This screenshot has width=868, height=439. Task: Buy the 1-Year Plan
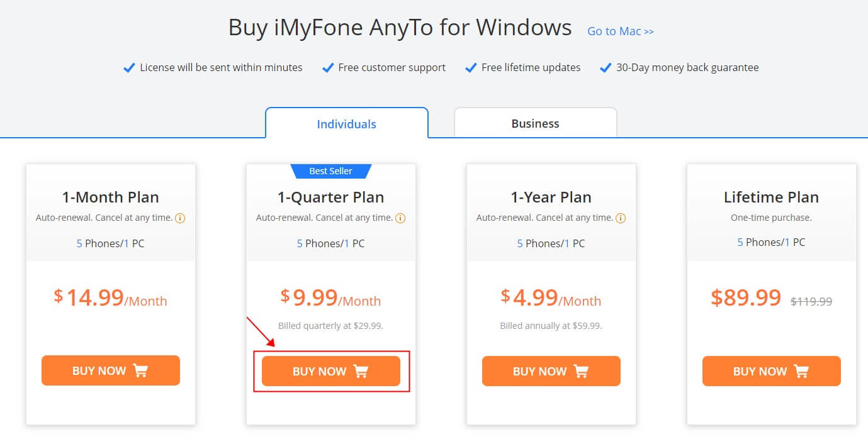(551, 371)
